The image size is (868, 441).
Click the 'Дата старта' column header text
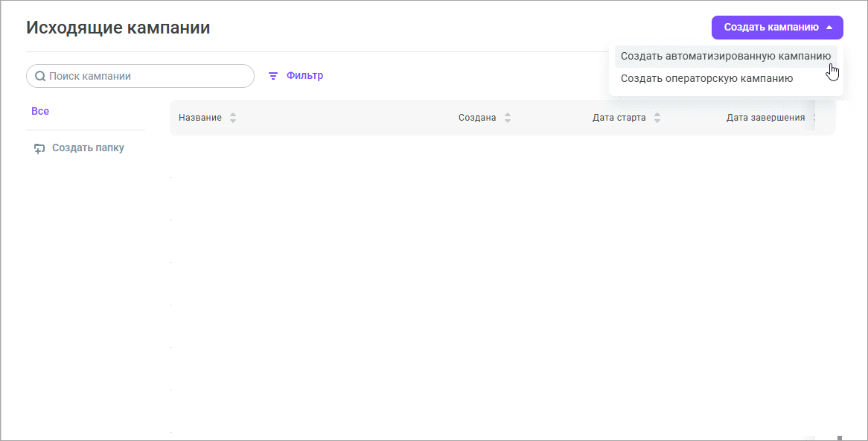619,118
